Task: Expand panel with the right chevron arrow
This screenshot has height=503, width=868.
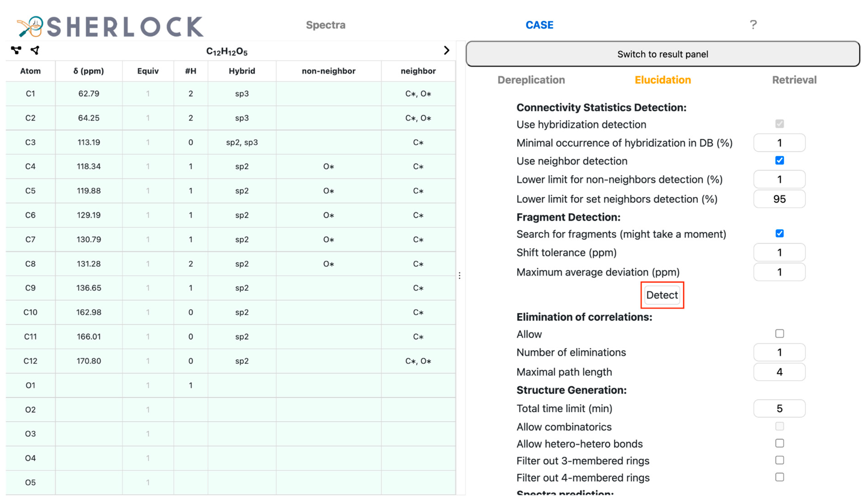Action: (x=446, y=51)
